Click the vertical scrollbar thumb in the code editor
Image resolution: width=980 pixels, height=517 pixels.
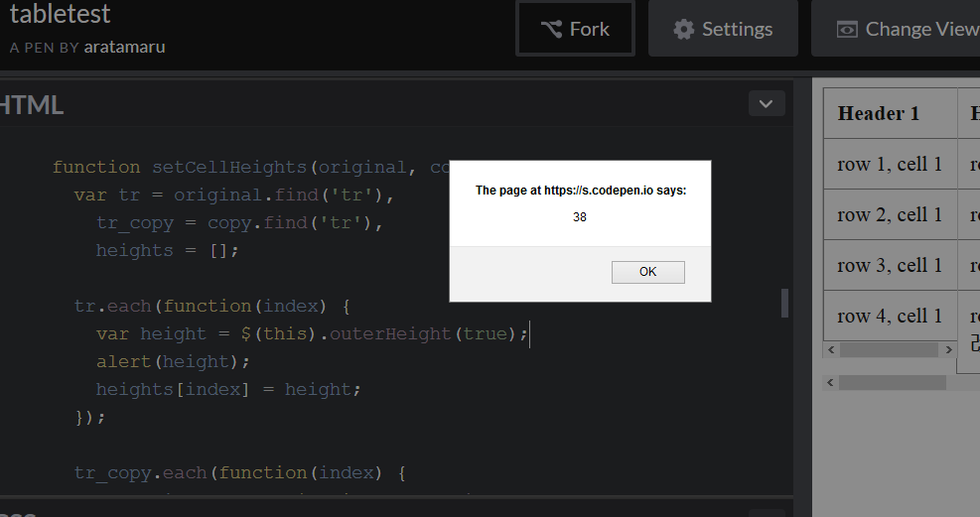[x=785, y=303]
